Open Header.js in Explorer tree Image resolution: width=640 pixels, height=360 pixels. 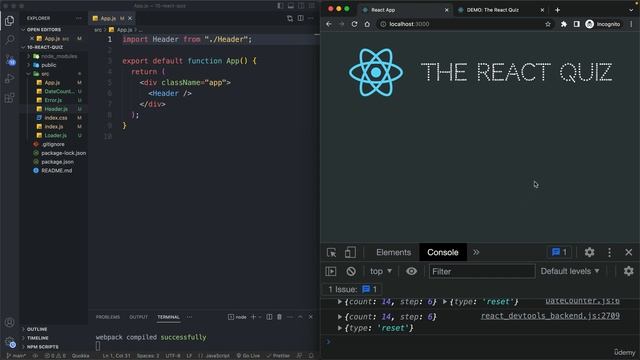pyautogui.click(x=56, y=109)
